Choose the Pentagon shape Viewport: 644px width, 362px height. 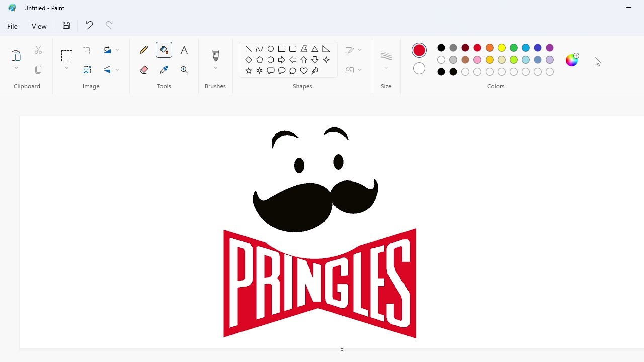260,60
